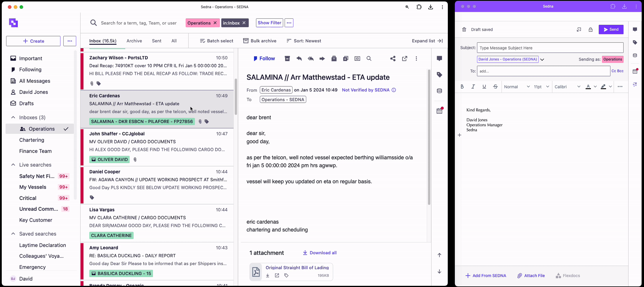644x287 pixels.
Task: Select the Inbox (16.5k) tab
Action: [103, 41]
